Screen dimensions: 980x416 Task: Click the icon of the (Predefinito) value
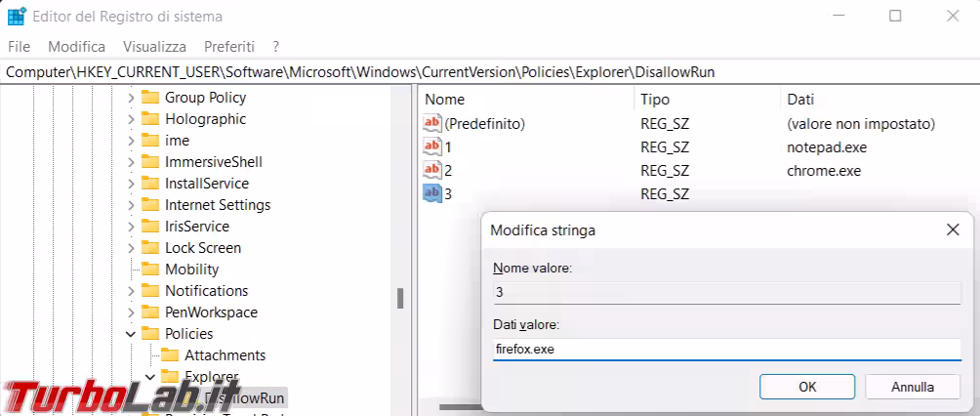pos(432,124)
